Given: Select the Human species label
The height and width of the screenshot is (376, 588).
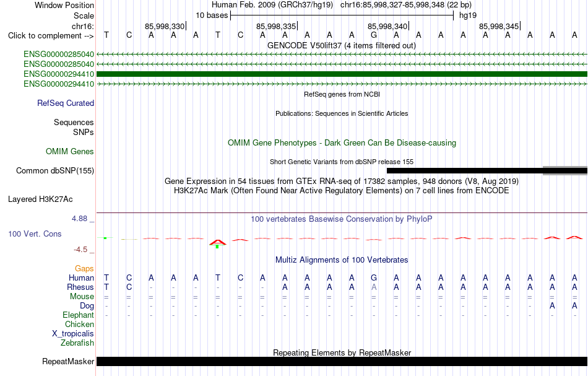Looking at the screenshot, I should tap(81, 278).
